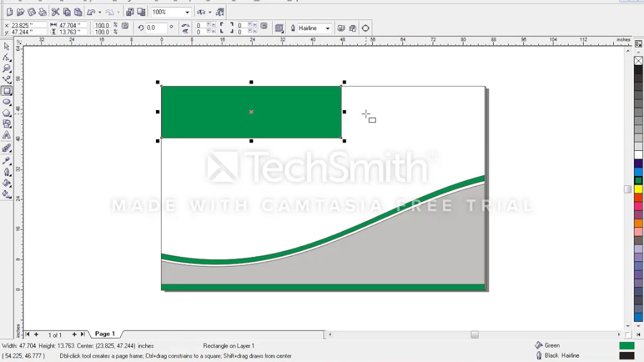The height and width of the screenshot is (362, 644).
Task: Click the green rectangle's center X marker
Action: pyautogui.click(x=251, y=112)
